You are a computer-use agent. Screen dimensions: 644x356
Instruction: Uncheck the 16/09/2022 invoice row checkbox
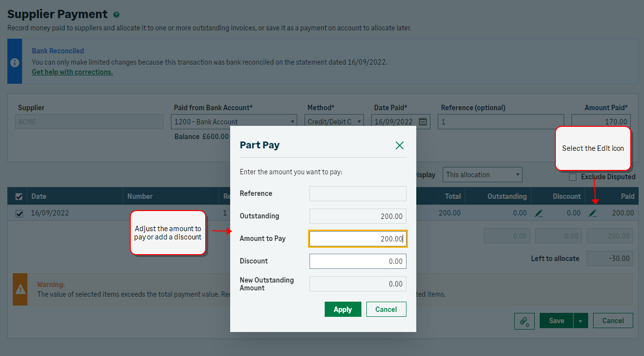coord(19,214)
